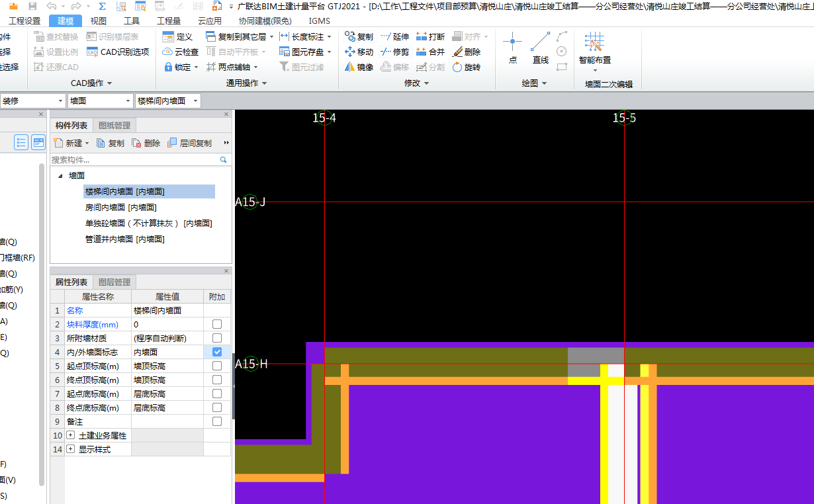Click 删除 delete in the 修改 group
Screen dimensions: 814x504
tap(466, 52)
